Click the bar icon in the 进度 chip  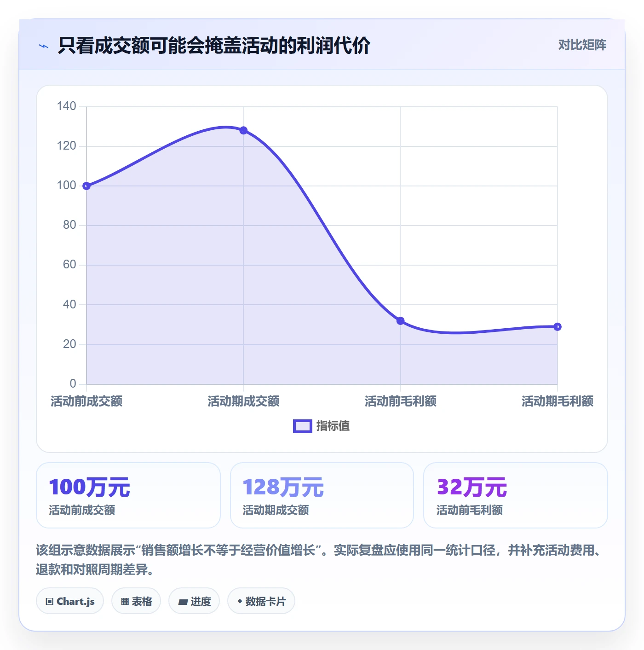point(183,602)
